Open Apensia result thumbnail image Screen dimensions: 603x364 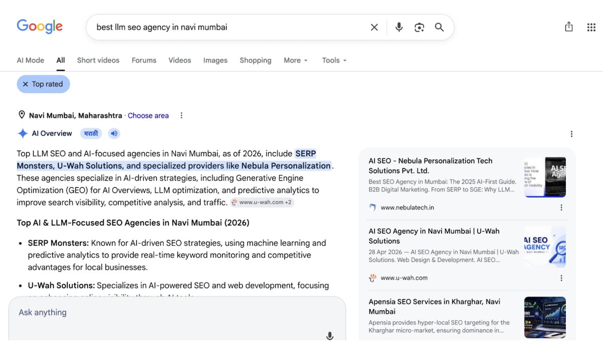[x=545, y=317]
